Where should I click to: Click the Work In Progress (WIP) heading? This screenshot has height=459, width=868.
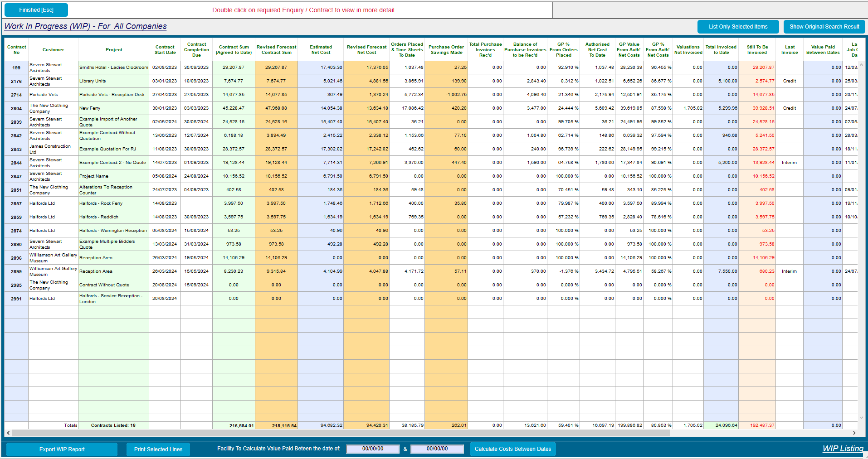pyautogui.click(x=86, y=26)
